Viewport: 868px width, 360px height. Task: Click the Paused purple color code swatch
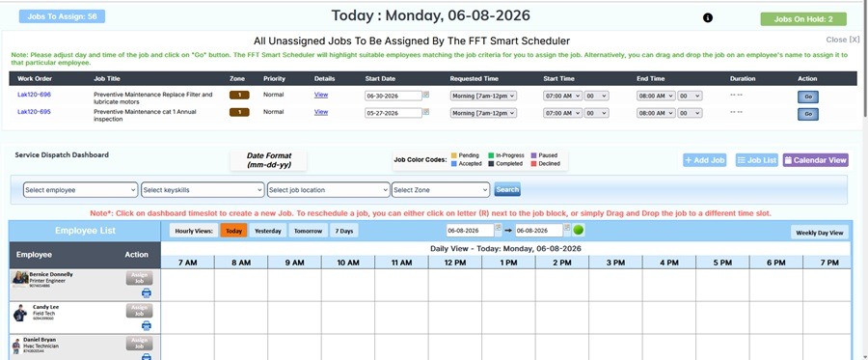point(533,155)
